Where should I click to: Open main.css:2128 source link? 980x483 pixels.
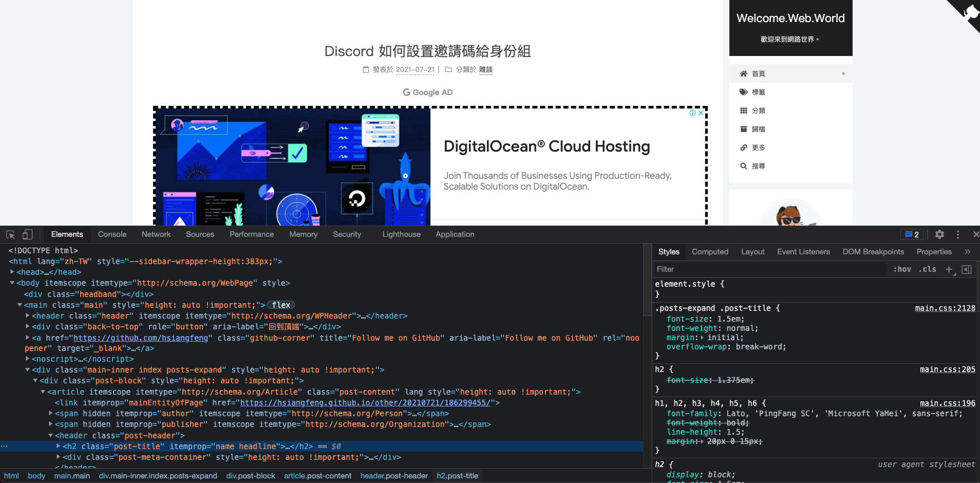click(x=945, y=308)
